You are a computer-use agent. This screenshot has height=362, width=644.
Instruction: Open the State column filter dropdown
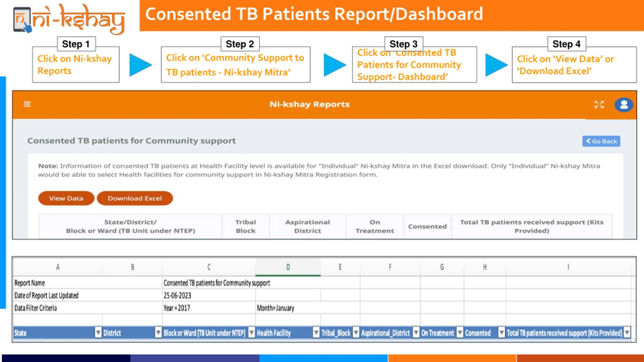(x=98, y=333)
